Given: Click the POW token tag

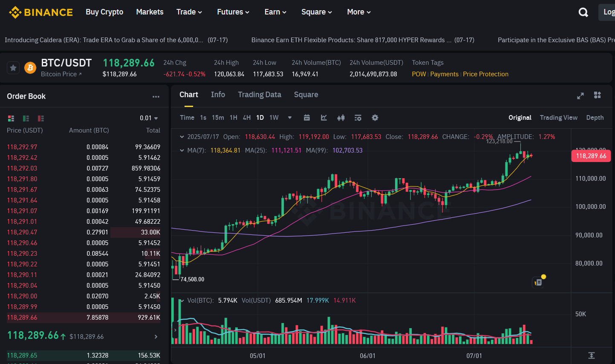Looking at the screenshot, I should 419,74.
